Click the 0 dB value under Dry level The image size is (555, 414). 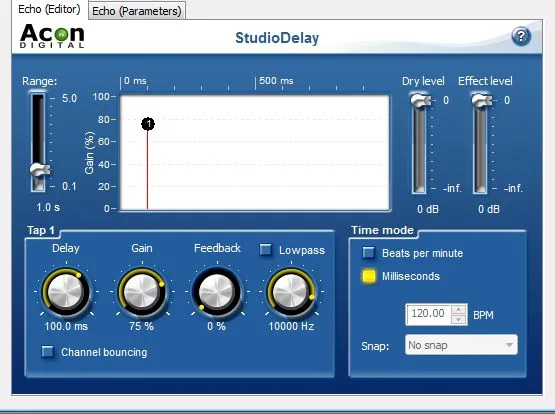click(428, 209)
